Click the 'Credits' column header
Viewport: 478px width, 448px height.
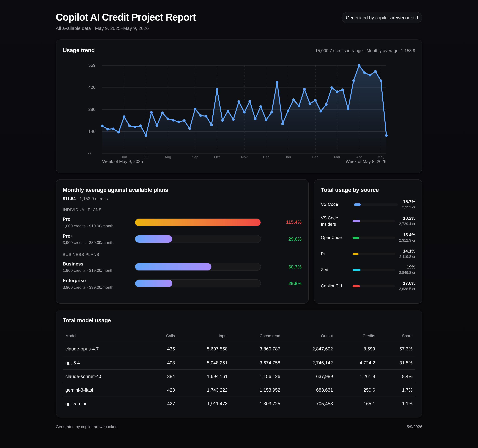[369, 336]
